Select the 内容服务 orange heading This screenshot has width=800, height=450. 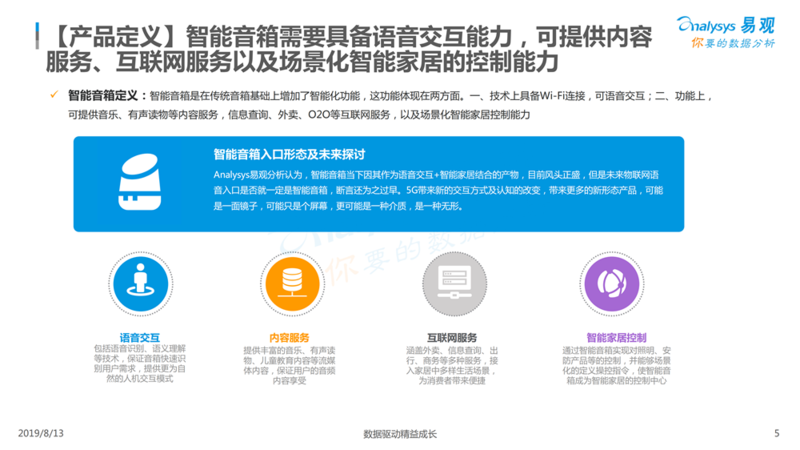(290, 338)
